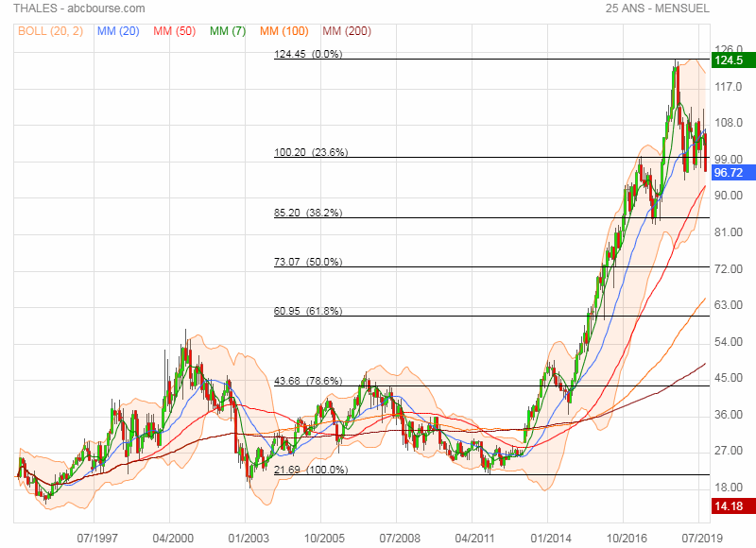Click the 81.00 price axis value
756x548 pixels.
click(728, 232)
